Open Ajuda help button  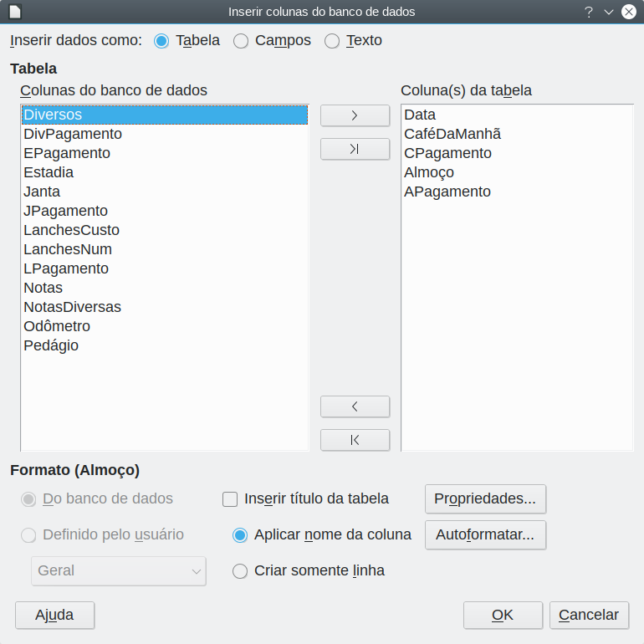tap(54, 615)
